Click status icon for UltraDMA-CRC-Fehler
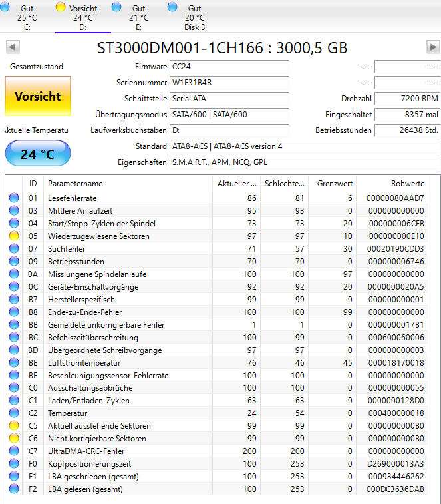The width and height of the screenshot is (441, 504). click(x=14, y=451)
